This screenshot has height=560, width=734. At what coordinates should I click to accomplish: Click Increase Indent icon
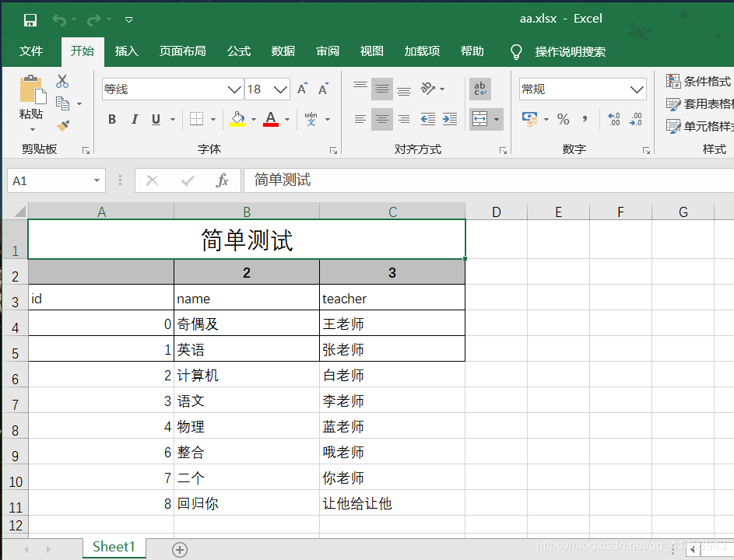click(450, 119)
